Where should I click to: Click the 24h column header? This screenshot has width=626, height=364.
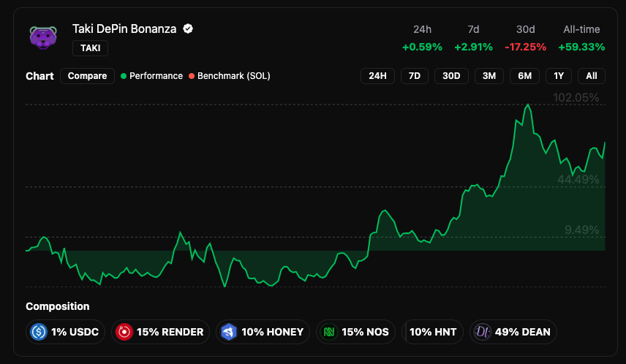tap(422, 29)
